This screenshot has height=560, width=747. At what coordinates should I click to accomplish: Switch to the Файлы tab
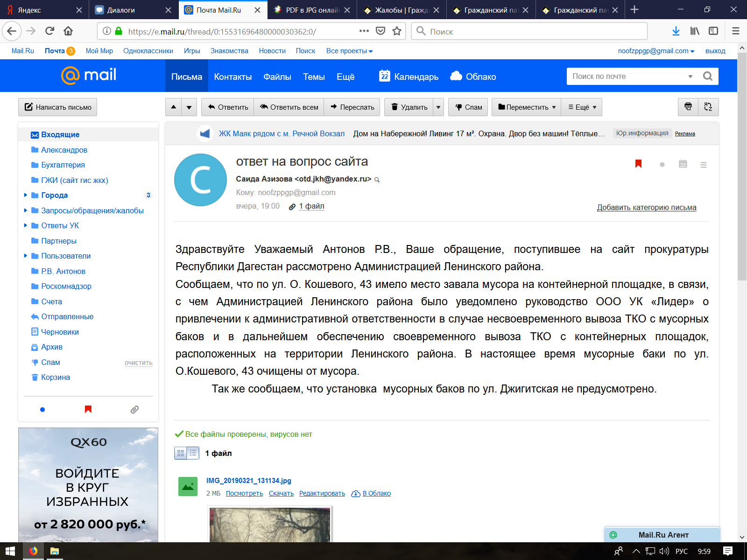tap(277, 77)
